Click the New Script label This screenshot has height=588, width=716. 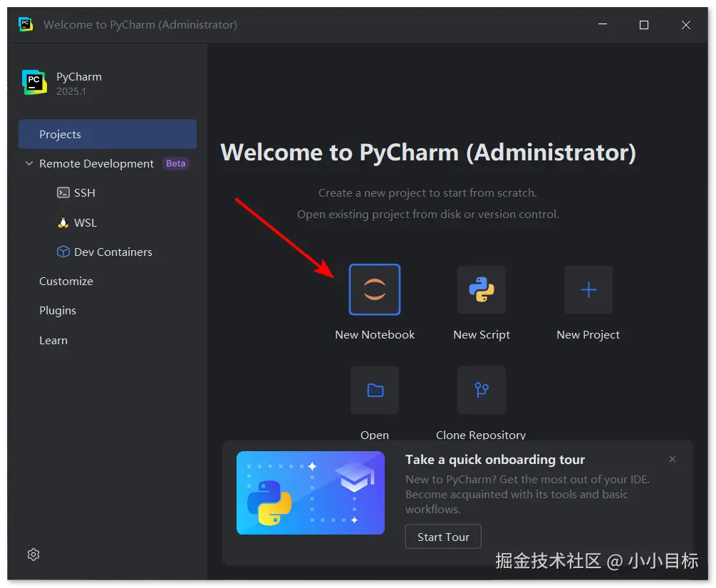point(482,334)
